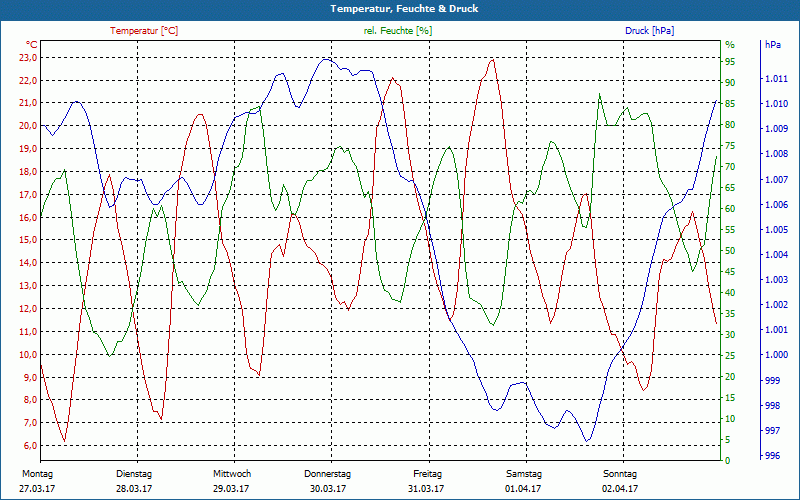
Task: Click the % unit label above the humidity axis
Action: 730,45
